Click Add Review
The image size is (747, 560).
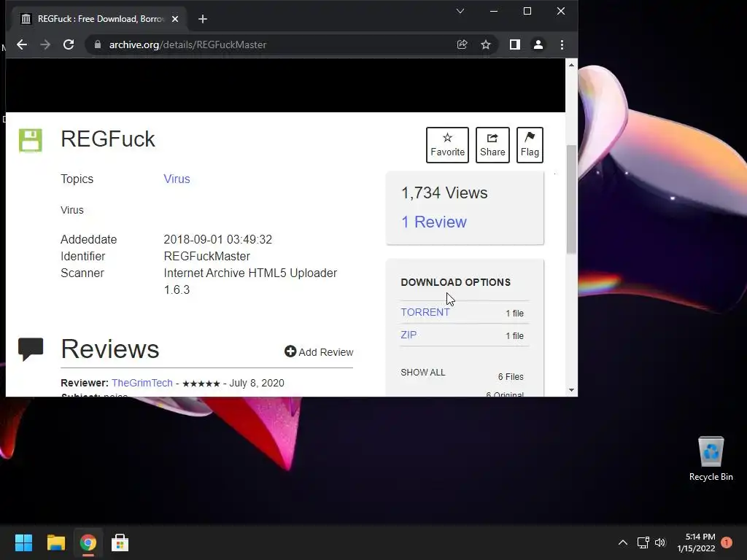click(x=319, y=352)
